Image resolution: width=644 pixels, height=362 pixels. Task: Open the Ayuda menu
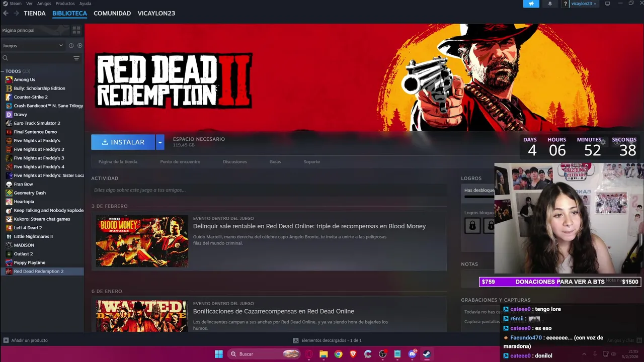pos(85,4)
